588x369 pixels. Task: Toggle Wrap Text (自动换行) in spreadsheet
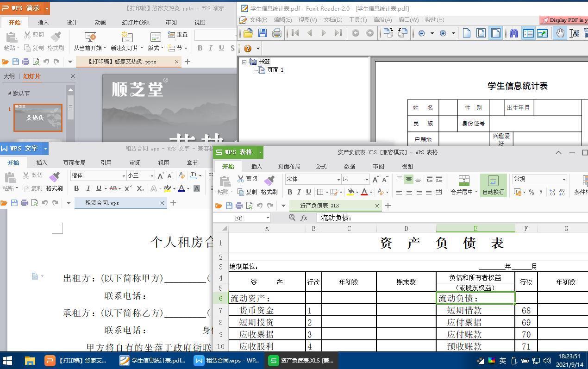493,184
